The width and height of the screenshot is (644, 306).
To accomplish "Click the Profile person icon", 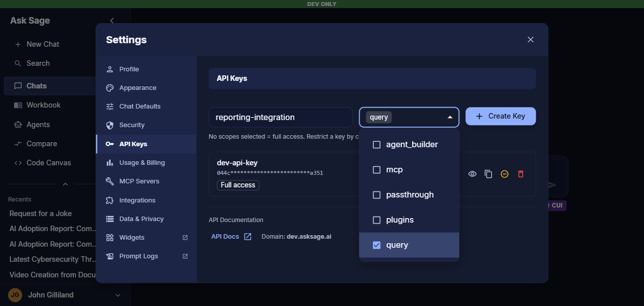I will tap(110, 69).
